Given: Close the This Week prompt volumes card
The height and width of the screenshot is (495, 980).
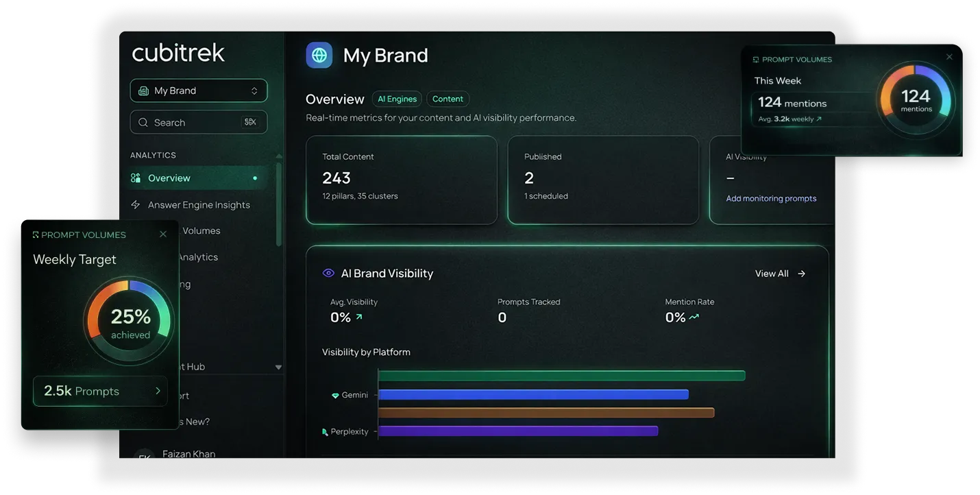Looking at the screenshot, I should 949,57.
